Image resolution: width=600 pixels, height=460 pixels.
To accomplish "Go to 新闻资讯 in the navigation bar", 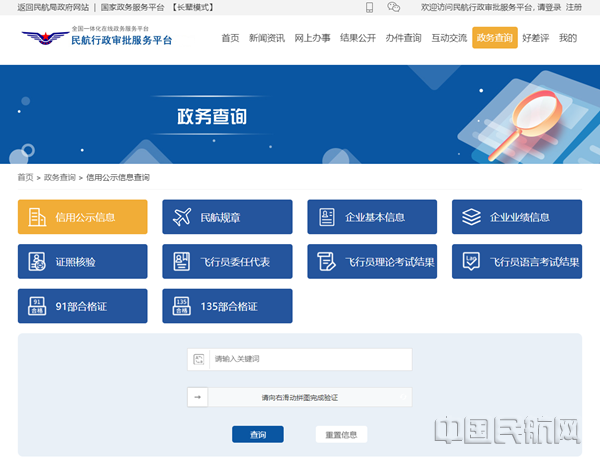I will (266, 38).
